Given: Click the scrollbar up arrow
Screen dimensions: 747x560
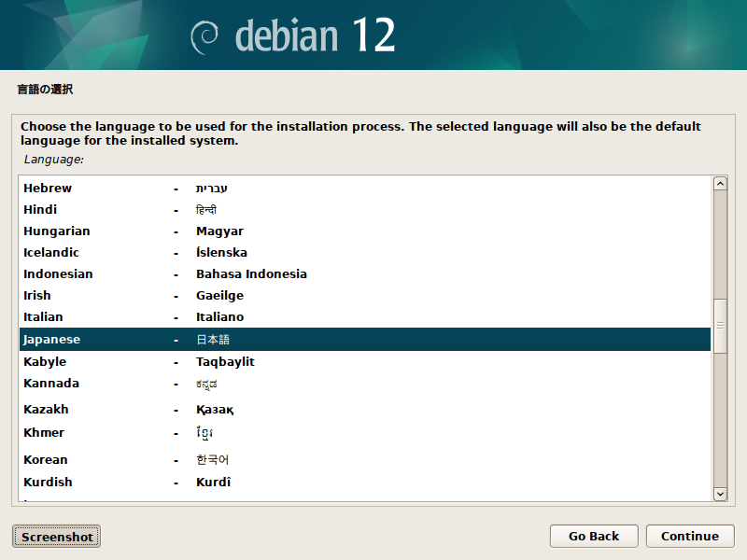Looking at the screenshot, I should 720,184.
